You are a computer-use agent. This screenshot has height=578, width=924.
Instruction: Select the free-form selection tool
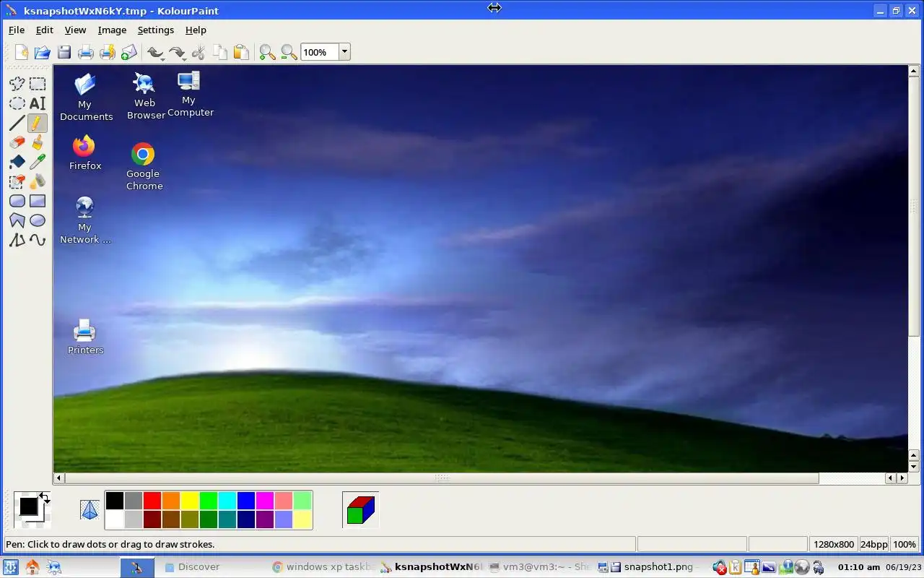17,84
